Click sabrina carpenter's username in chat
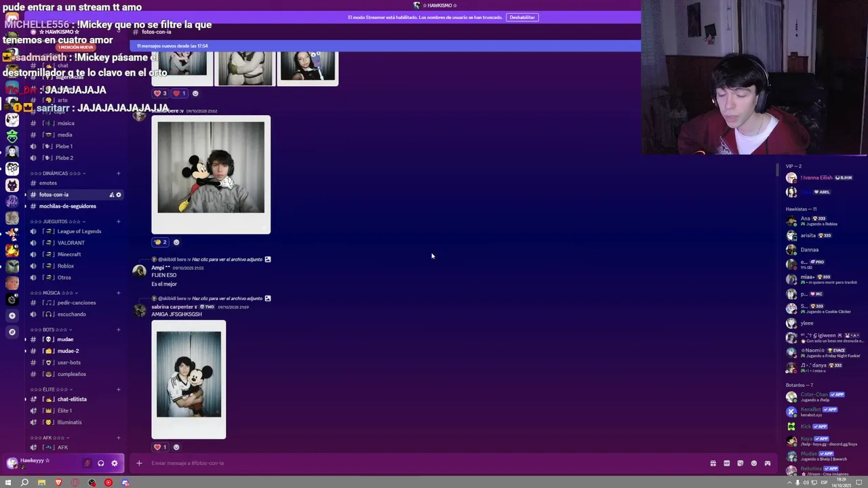The height and width of the screenshot is (488, 868). 174,307
